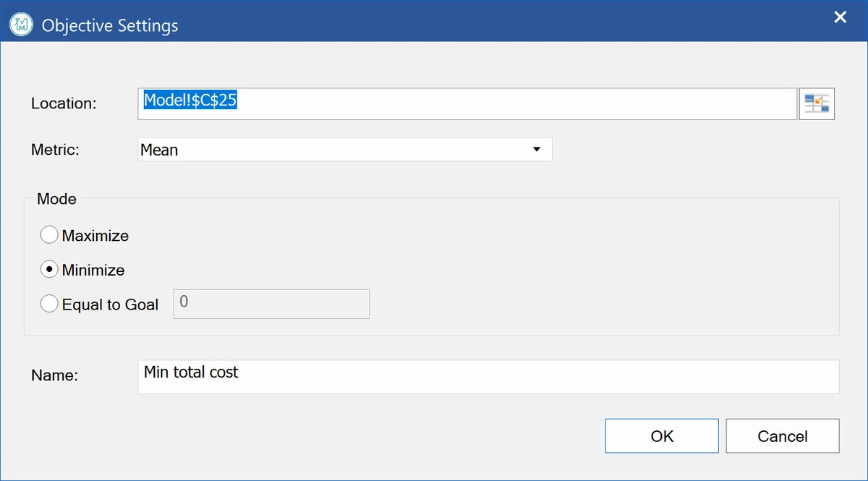Viewport: 868px width, 481px height.
Task: Confirm with the OK button
Action: pyautogui.click(x=662, y=436)
